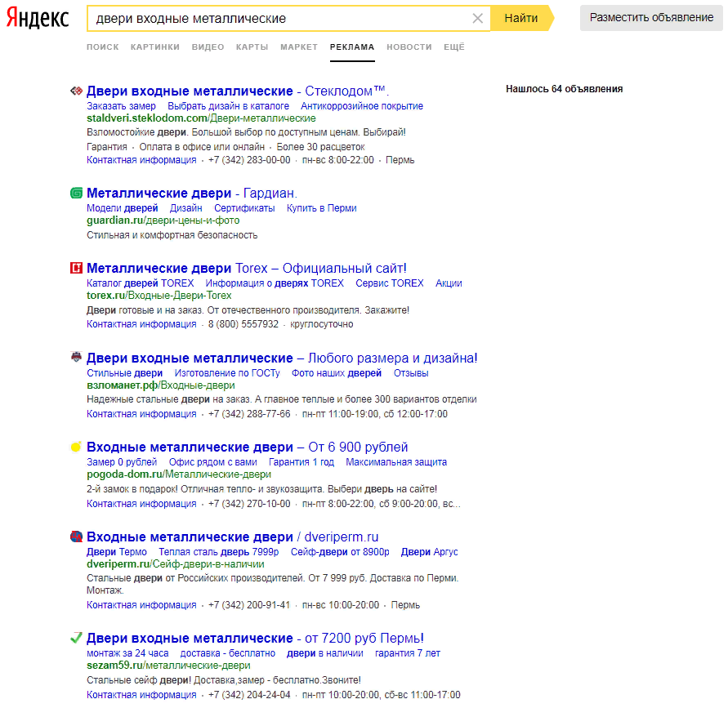Open the От 6 900 рублей title link
Viewport: 728px width, 708px height.
pos(247,448)
